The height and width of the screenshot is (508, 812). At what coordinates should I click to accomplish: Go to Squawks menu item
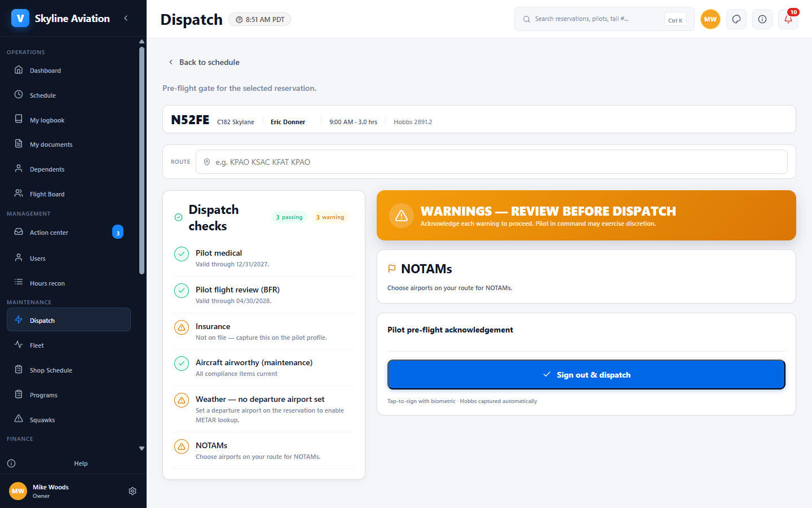coord(69,420)
